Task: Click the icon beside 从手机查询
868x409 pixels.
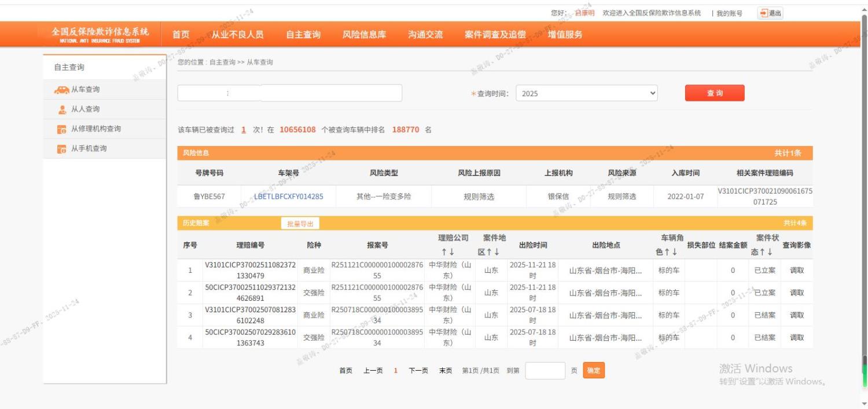Action: coord(62,149)
